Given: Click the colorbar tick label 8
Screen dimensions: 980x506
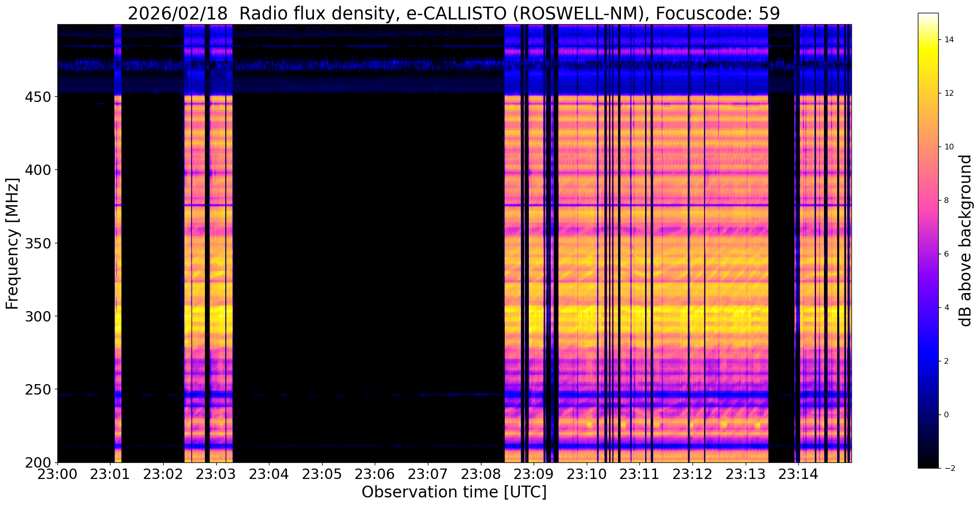Looking at the screenshot, I should tap(947, 201).
